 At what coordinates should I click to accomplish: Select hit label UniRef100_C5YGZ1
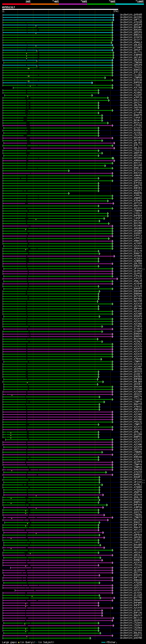[131, 67]
